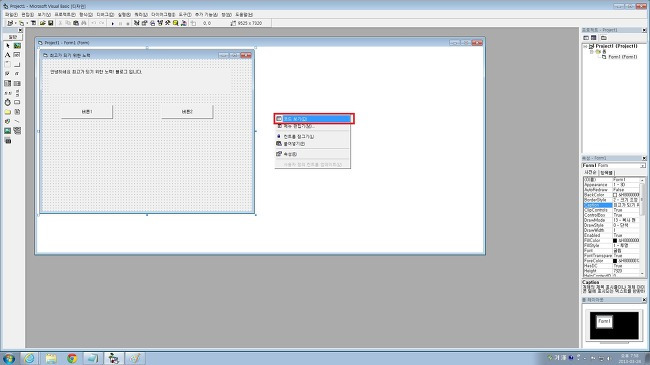Select the Data control tool in the toolbox
The height and width of the screenshot is (365, 650).
[x=17, y=131]
